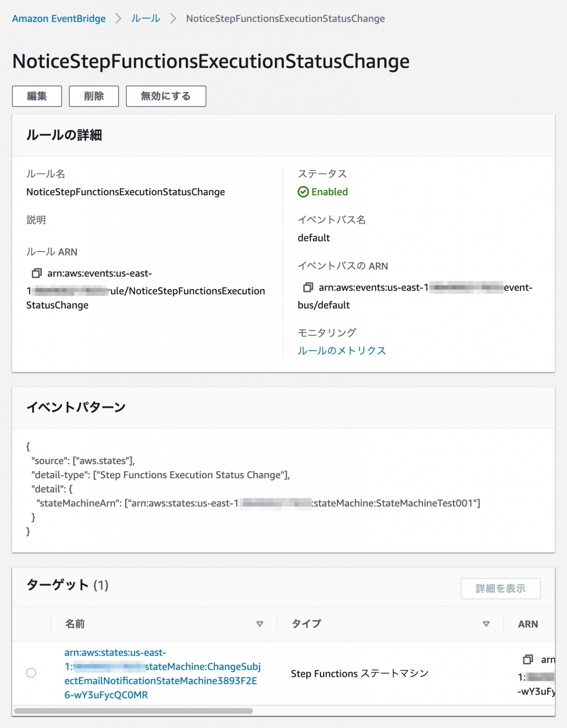Viewport: 567px width, 728px height.
Task: Click the タイプ column header
Action: click(x=305, y=624)
